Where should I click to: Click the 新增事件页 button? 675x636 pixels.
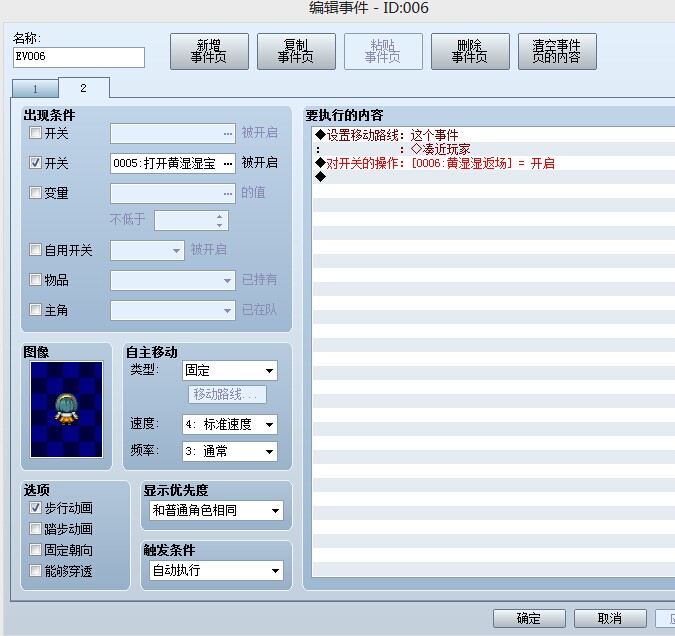[209, 51]
